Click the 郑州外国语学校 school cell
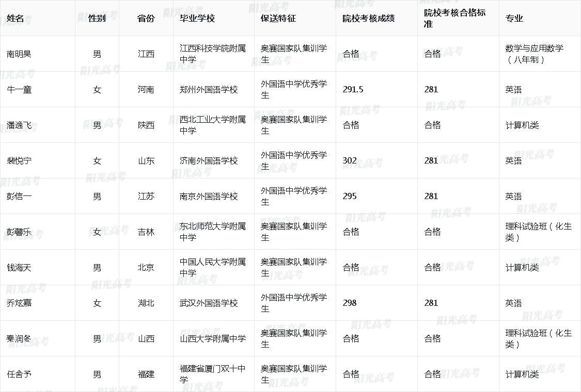The height and width of the screenshot is (392, 581). pos(209,89)
